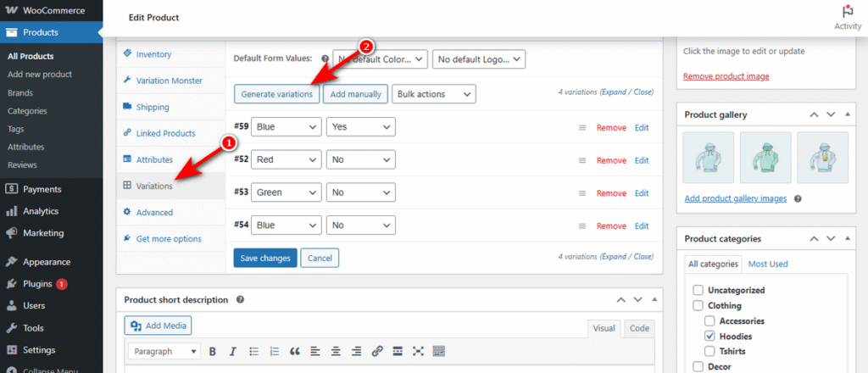Toggle italic formatting in editor
This screenshot has width=868, height=373.
tap(232, 351)
